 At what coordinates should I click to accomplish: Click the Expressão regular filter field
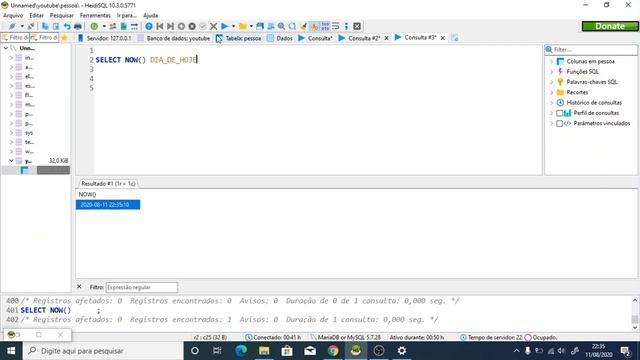(x=142, y=287)
